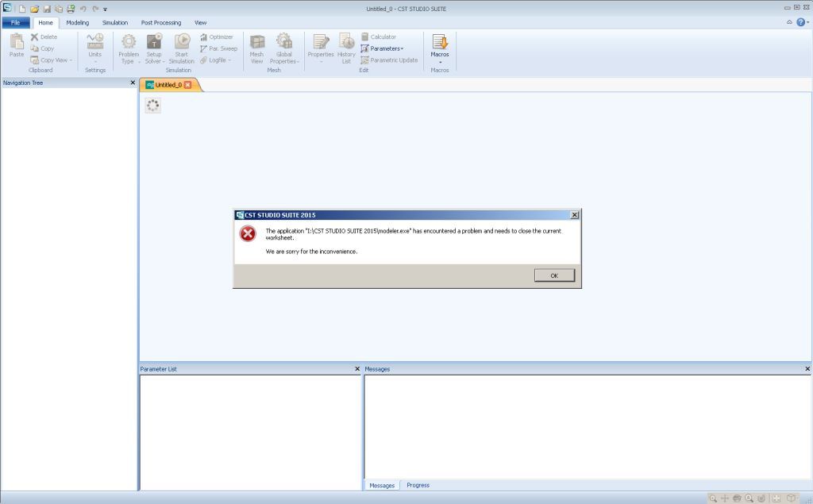The image size is (813, 504).
Task: Redo the last undone action
Action: [95, 9]
